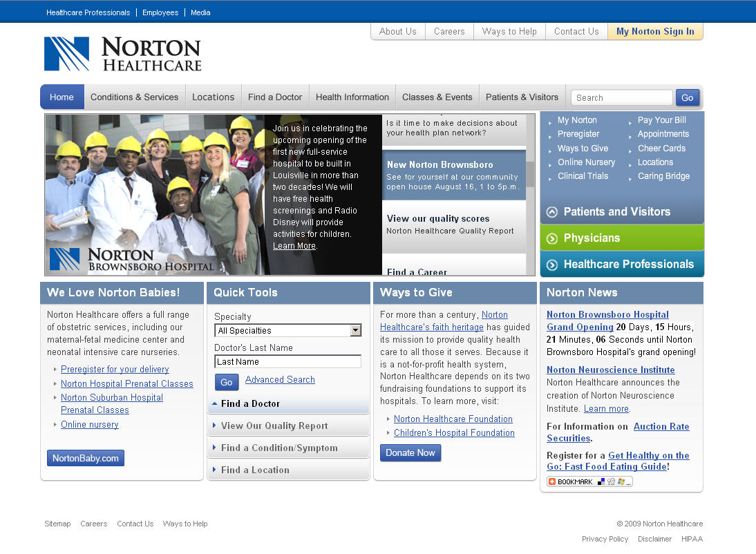Open Norton Hospital Prenatal Classes link
The width and height of the screenshot is (756, 554).
point(126,384)
